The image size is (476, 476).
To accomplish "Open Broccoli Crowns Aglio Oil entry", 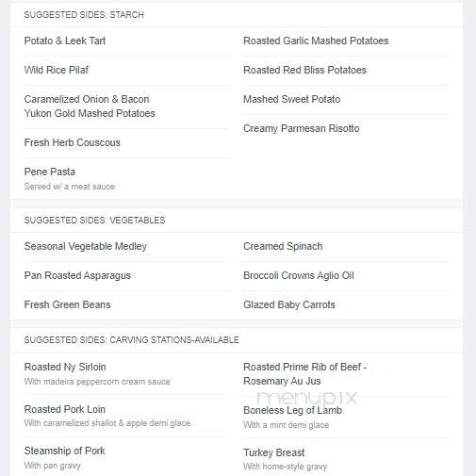I will [299, 275].
